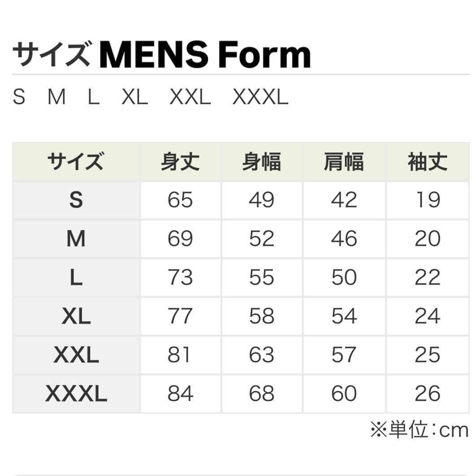The width and height of the screenshot is (476, 476).
Task: Click the 身幅 column header
Action: click(262, 162)
